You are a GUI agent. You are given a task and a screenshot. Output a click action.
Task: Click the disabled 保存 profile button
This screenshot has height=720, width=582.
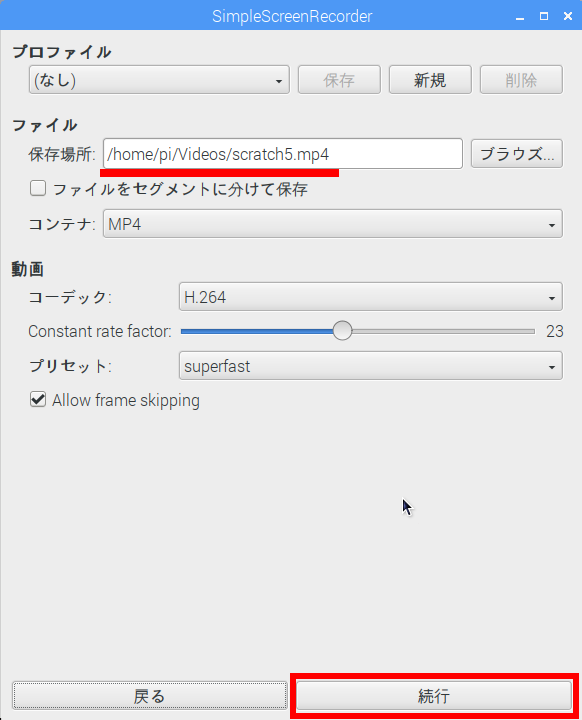pos(339,80)
